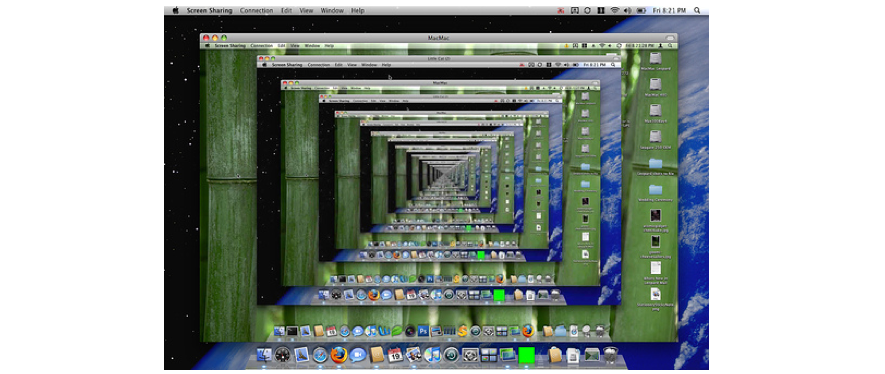Click the Fri 8:21 PM clock in menu bar
885x374 pixels.
coord(668,11)
